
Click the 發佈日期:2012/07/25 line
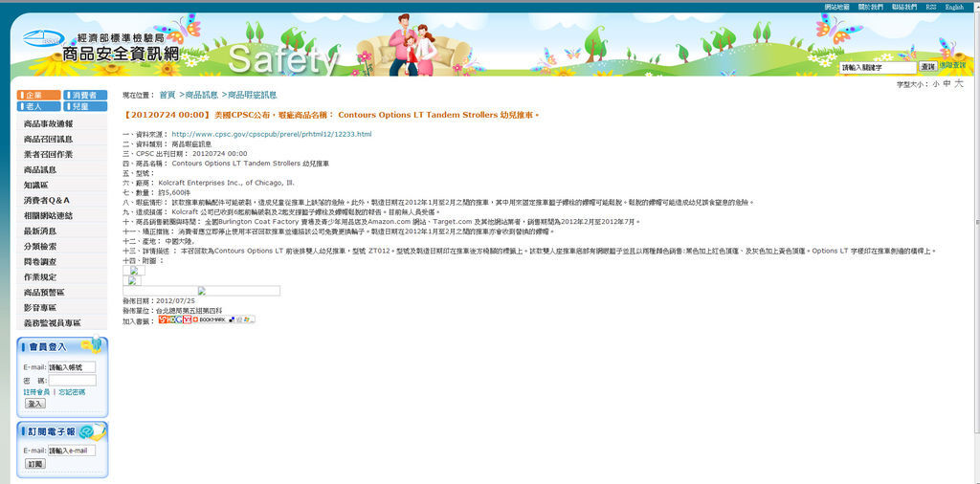[159, 300]
